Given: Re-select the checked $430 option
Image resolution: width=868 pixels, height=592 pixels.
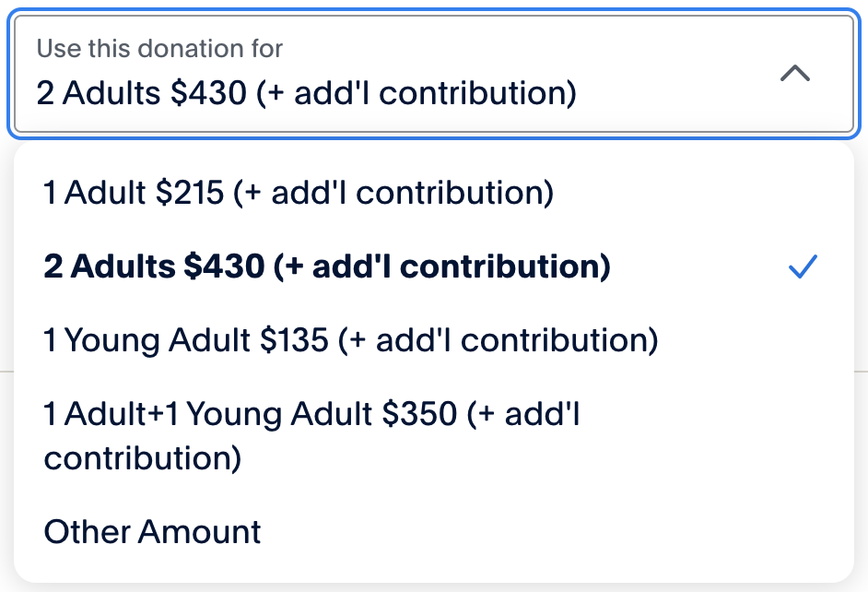Looking at the screenshot, I should tap(326, 267).
